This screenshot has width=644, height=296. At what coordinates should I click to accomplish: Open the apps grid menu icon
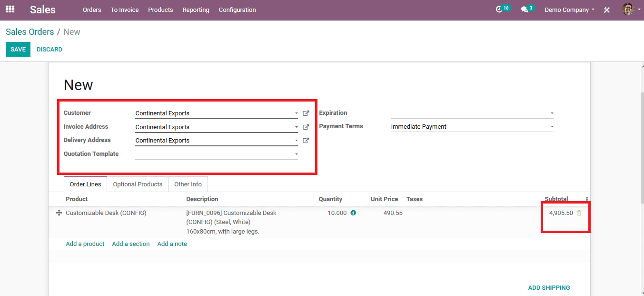10,9
